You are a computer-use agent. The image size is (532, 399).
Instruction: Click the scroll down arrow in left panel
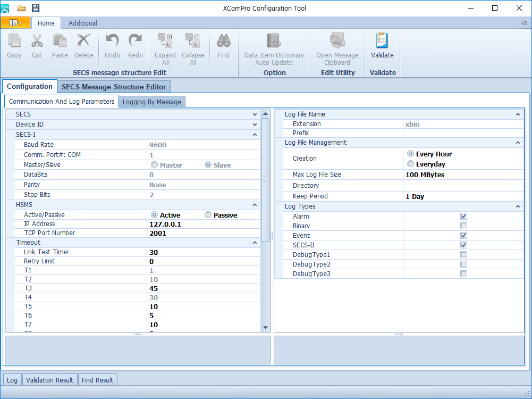(265, 327)
